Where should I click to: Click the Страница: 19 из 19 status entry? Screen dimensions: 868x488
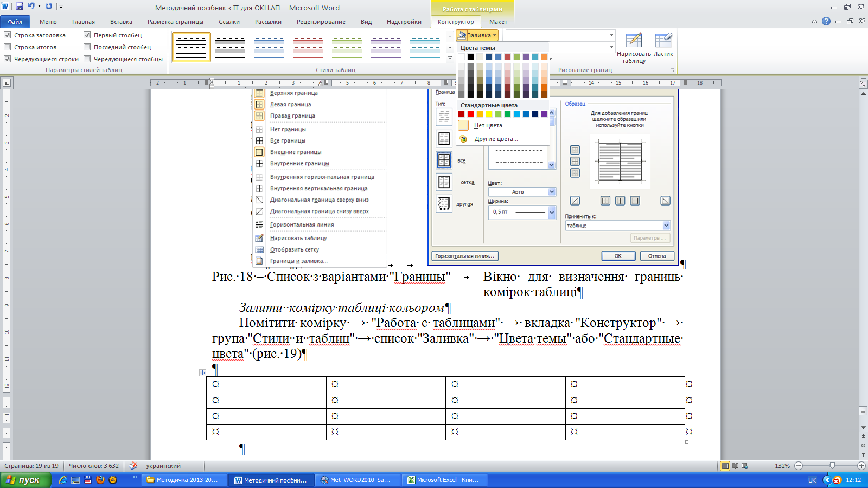[31, 466]
